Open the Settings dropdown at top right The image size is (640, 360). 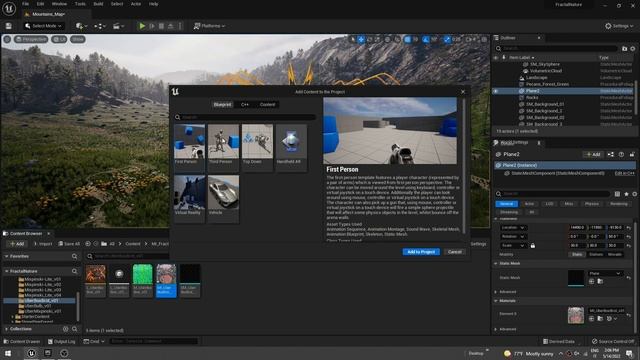(x=619, y=26)
